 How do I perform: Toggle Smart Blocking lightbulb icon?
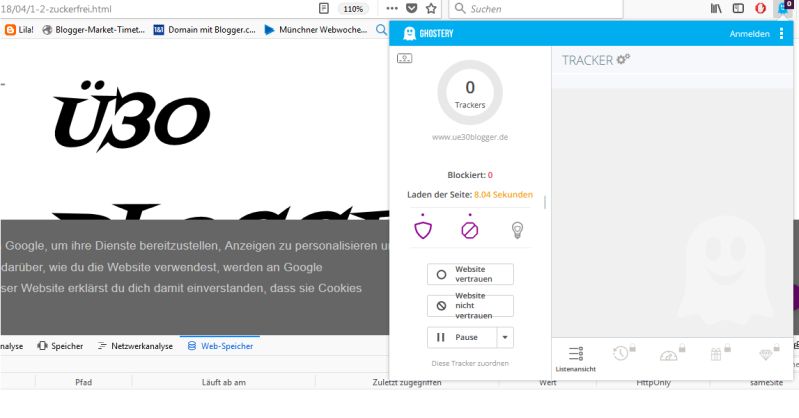pos(517,230)
